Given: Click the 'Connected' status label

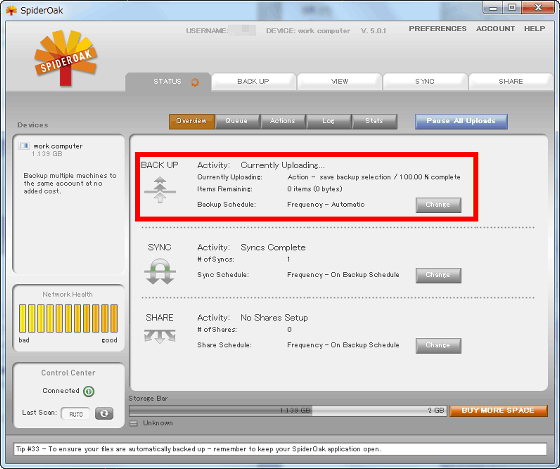Looking at the screenshot, I should (x=61, y=391).
